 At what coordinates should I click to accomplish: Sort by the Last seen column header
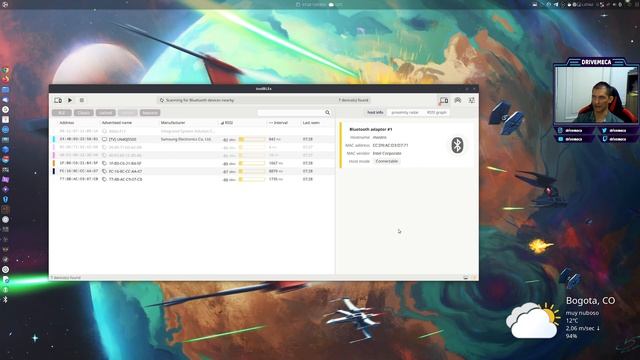[x=311, y=122]
